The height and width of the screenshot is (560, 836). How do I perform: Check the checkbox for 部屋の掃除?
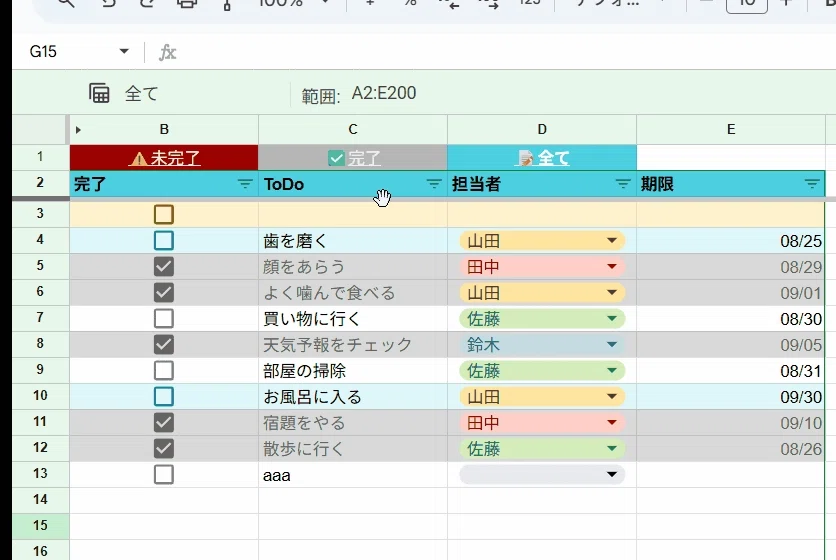tap(164, 370)
